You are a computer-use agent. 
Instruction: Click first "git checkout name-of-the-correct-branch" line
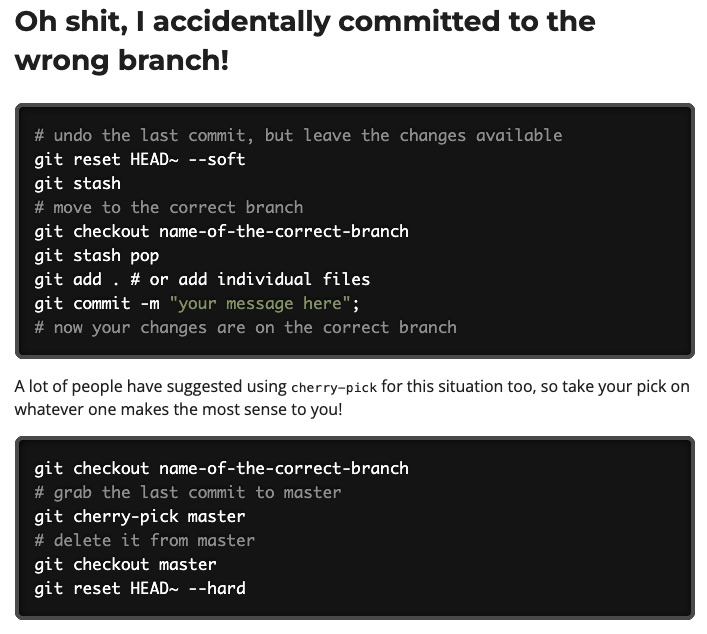point(221,231)
